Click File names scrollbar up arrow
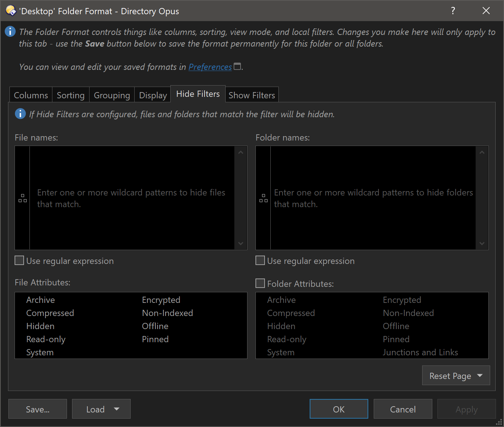 pyautogui.click(x=241, y=153)
